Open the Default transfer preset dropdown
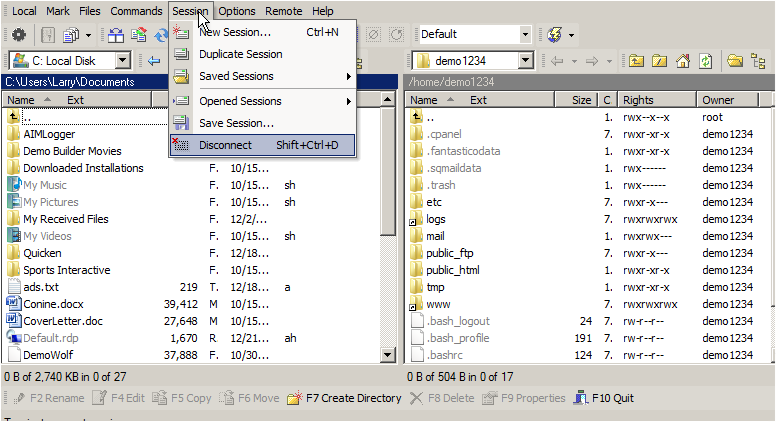776x422 pixels. coord(525,34)
